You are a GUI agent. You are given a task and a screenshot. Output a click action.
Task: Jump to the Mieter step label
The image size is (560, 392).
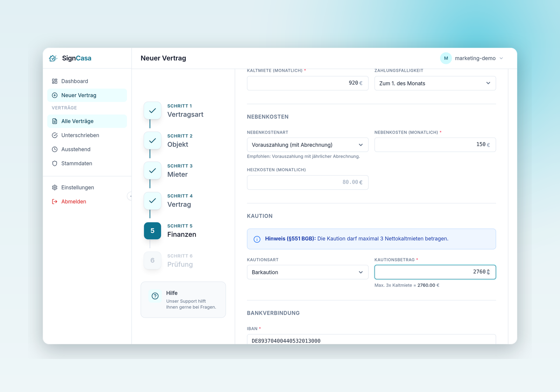tap(177, 174)
